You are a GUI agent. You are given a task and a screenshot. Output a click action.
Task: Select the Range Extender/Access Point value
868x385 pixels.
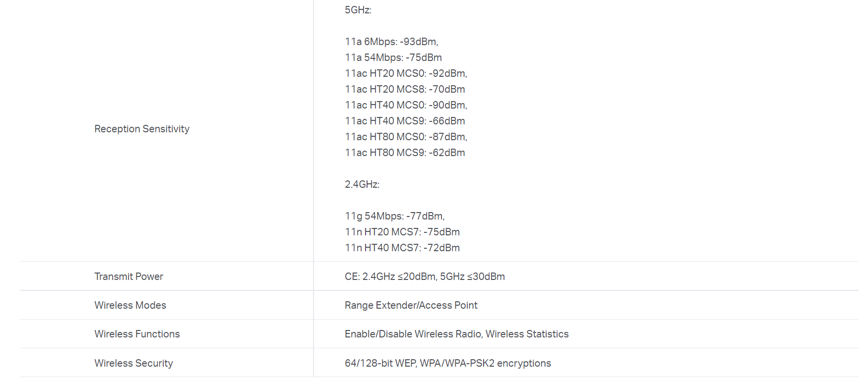pos(411,305)
